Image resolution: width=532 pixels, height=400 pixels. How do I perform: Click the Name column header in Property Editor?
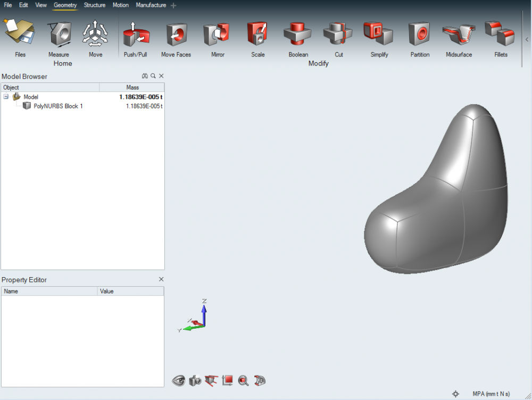(49, 291)
